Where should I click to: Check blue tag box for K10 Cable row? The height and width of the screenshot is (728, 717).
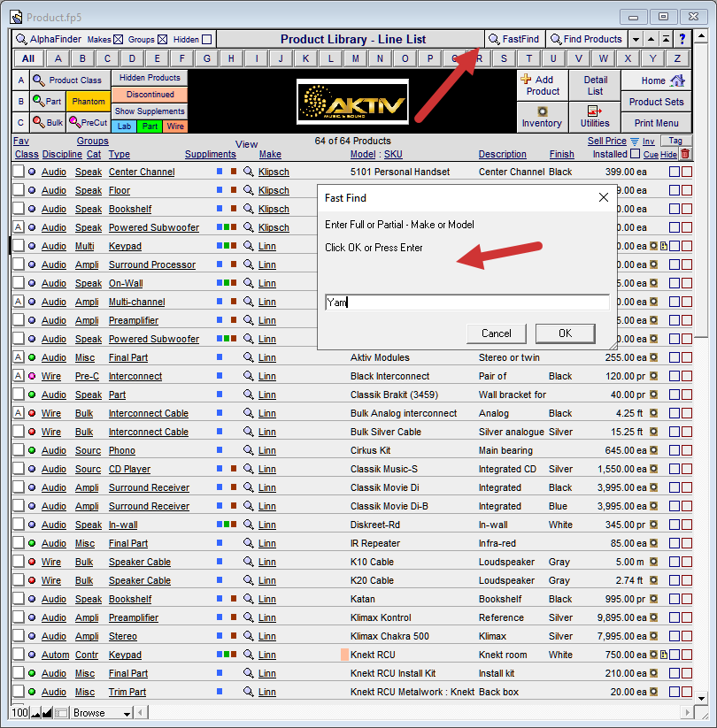coord(675,562)
